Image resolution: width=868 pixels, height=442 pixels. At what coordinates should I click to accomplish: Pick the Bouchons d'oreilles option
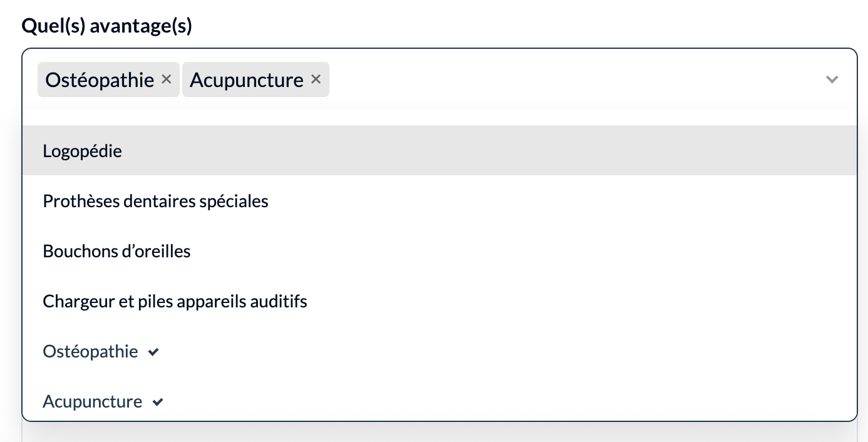point(116,251)
